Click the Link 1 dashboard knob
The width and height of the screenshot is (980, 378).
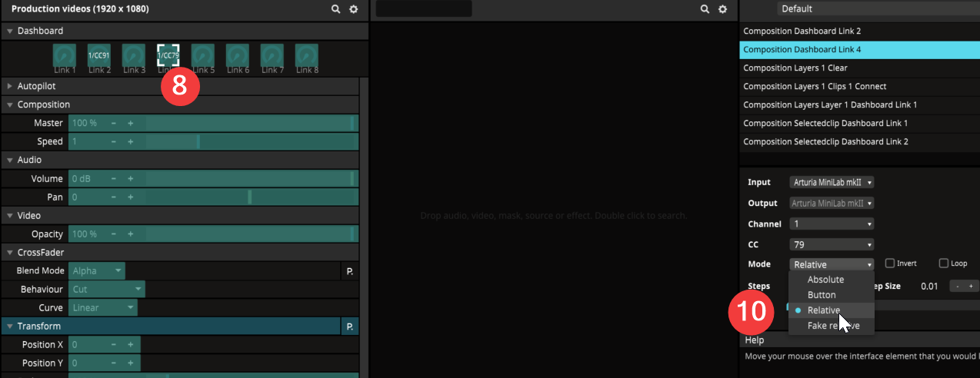[x=64, y=55]
